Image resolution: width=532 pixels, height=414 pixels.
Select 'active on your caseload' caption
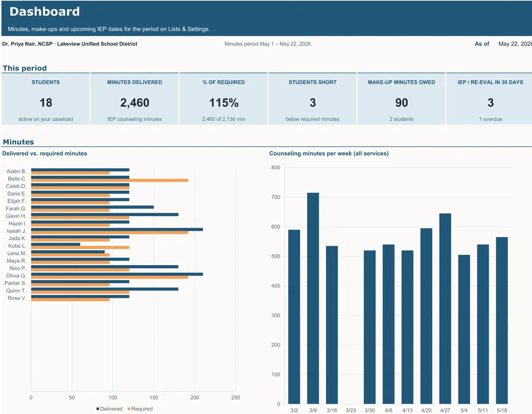pyautogui.click(x=45, y=119)
